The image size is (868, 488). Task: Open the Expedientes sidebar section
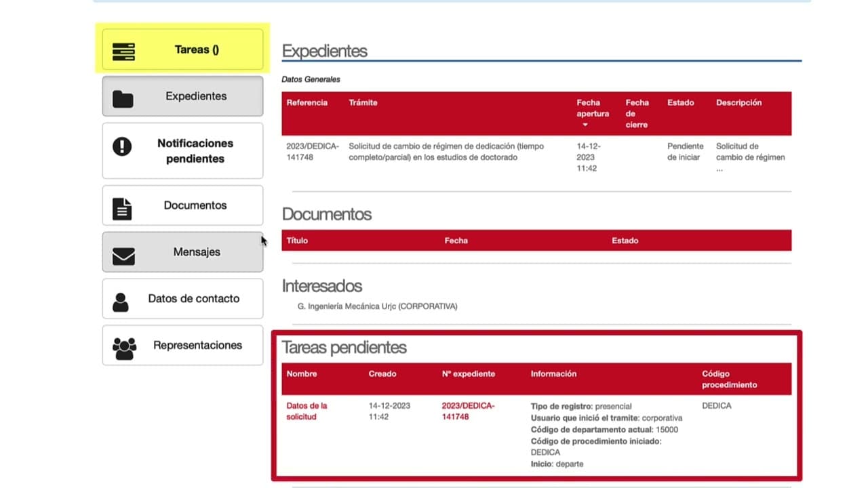[x=182, y=96]
